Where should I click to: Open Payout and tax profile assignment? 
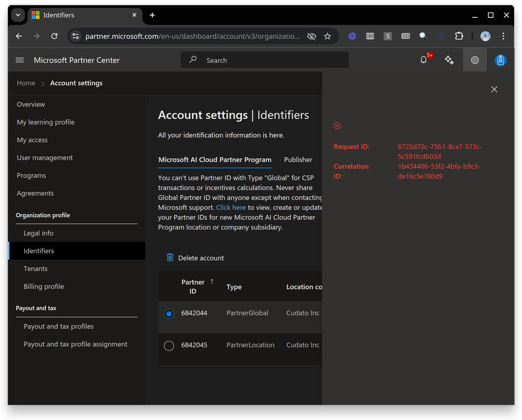pos(76,344)
